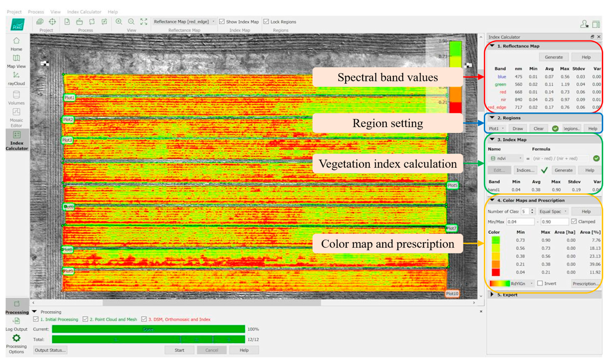This screenshot has width=609, height=364.
Task: Click the Clear region button
Action: coord(539,128)
